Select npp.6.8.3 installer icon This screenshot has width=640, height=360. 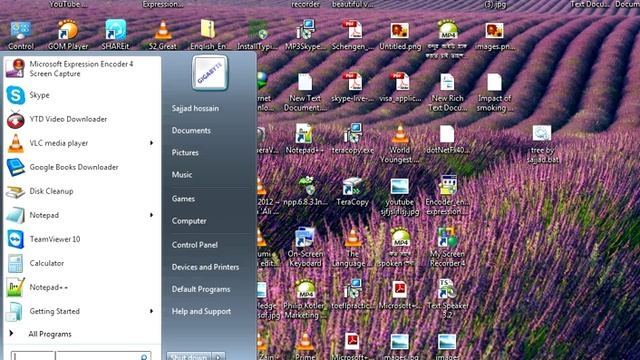click(x=305, y=191)
